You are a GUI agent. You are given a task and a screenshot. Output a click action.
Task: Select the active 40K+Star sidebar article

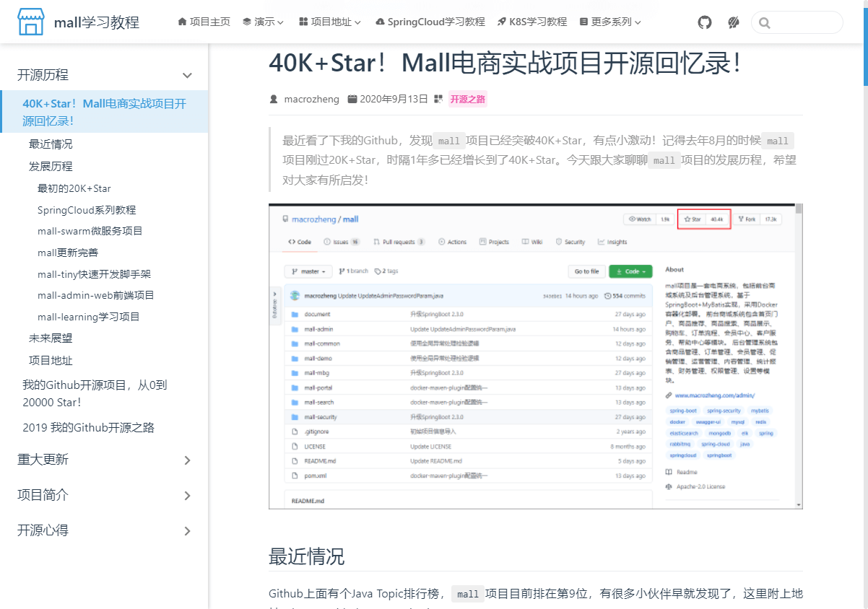[x=105, y=112]
